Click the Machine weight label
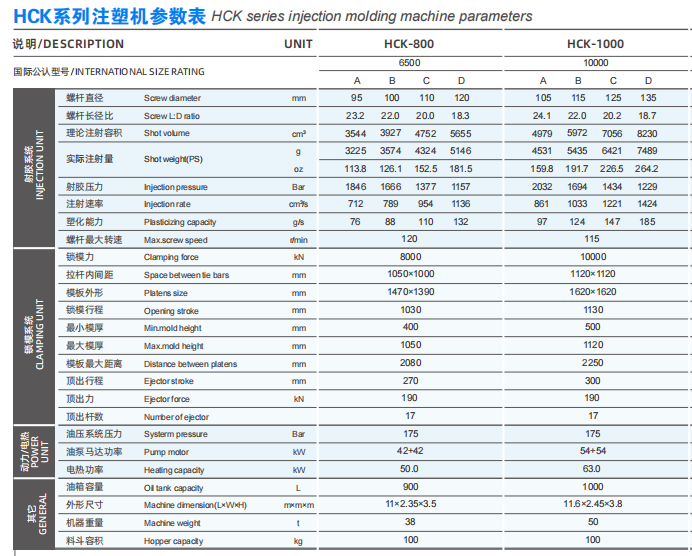 click(x=172, y=523)
